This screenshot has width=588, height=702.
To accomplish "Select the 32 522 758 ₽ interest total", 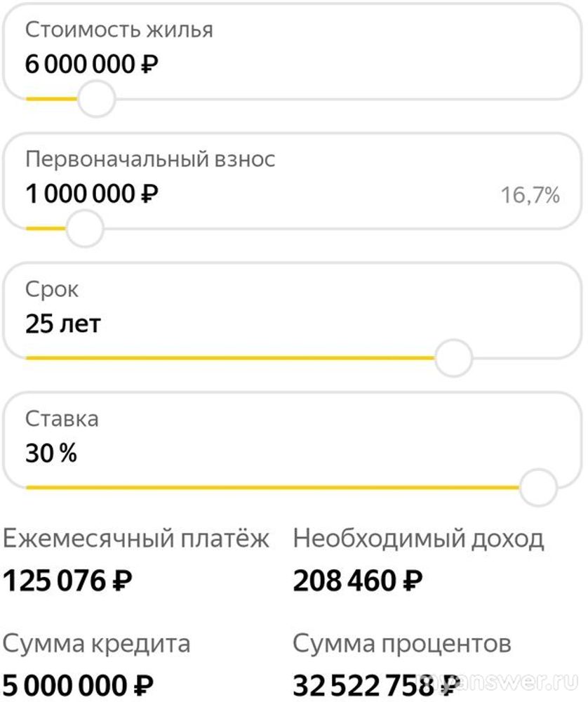I will point(372,684).
